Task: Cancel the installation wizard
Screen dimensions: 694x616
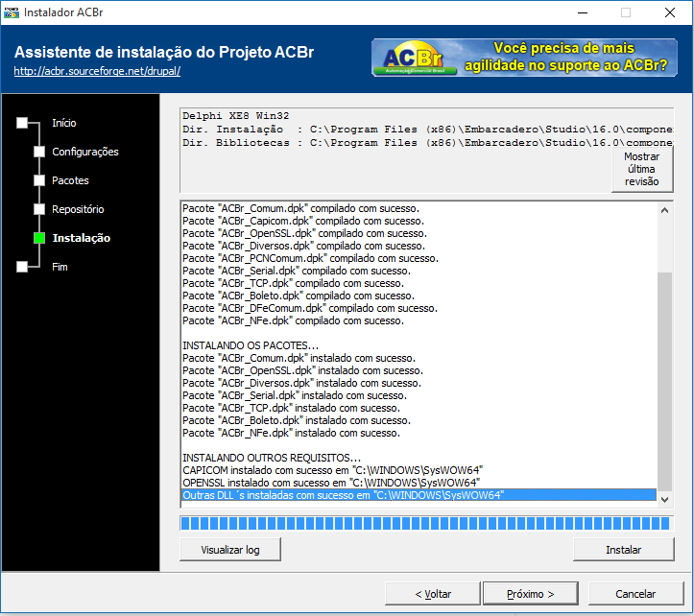Action: [635, 594]
